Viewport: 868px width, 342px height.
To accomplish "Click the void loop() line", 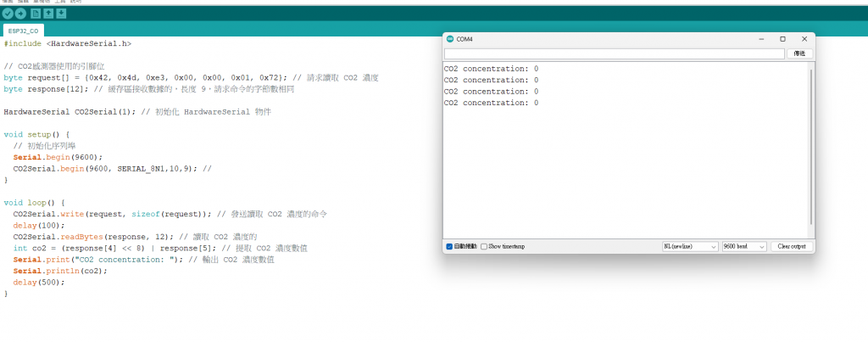I will coord(34,203).
